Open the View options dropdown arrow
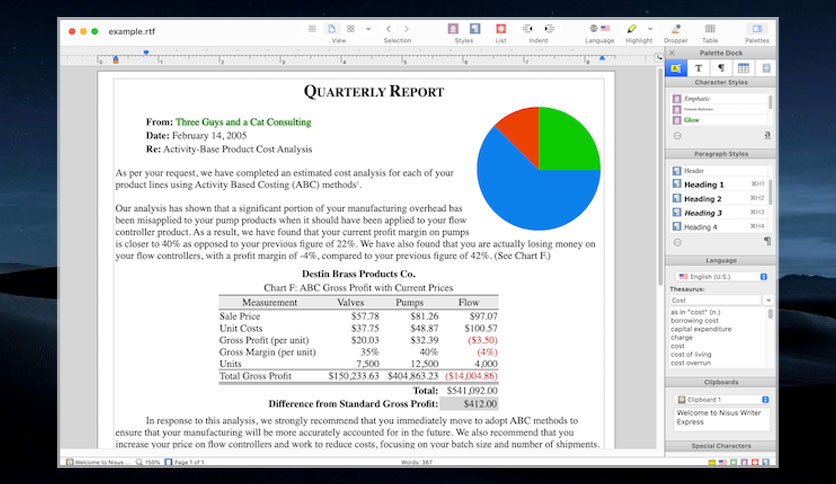 [368, 29]
